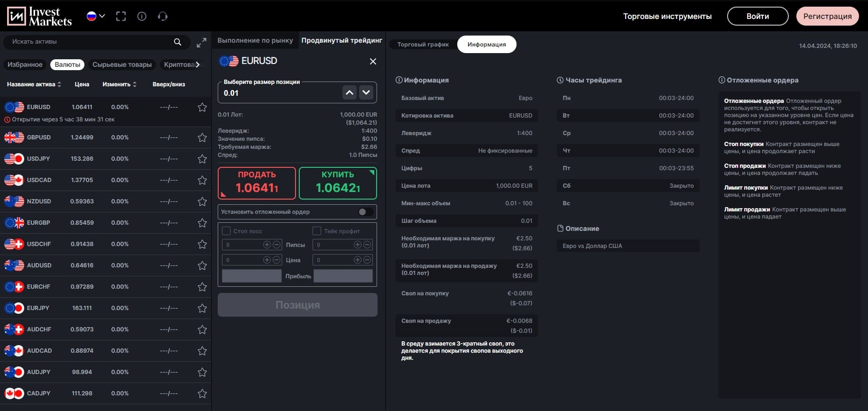Add EURUSD to favorites star
Screen dimensions: 868x411
[x=202, y=107]
